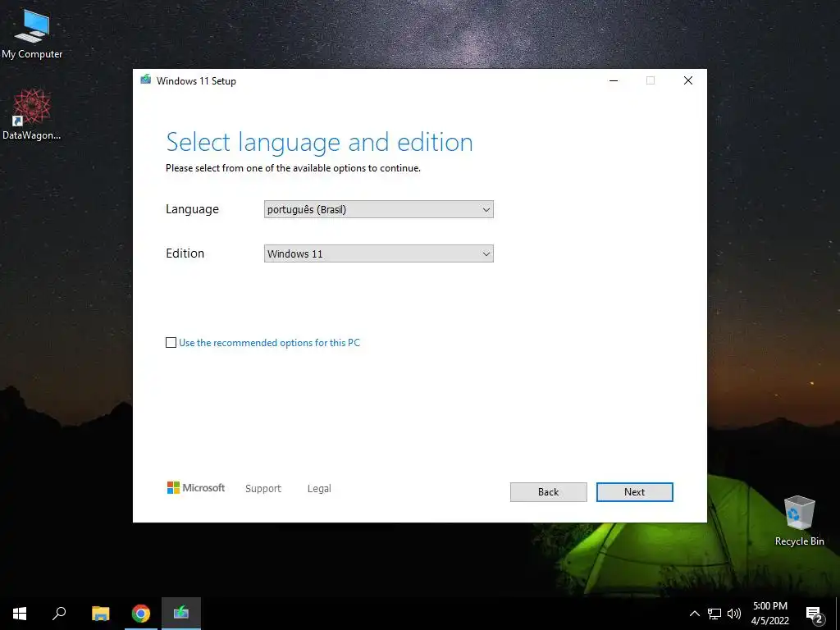Click the Microsoft logo in the setup footer
840x630 pixels.
195,487
